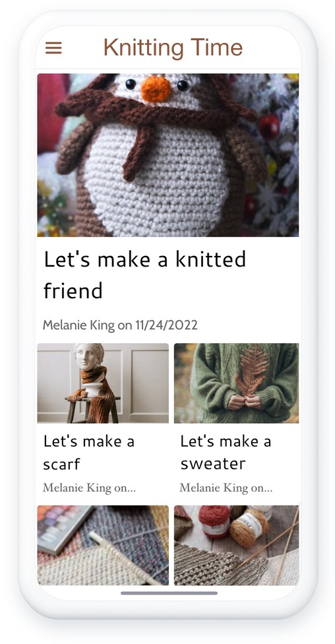Screen dimensions: 335x644
Task: Open "Let's make a scarf" headline
Action: pos(88,453)
